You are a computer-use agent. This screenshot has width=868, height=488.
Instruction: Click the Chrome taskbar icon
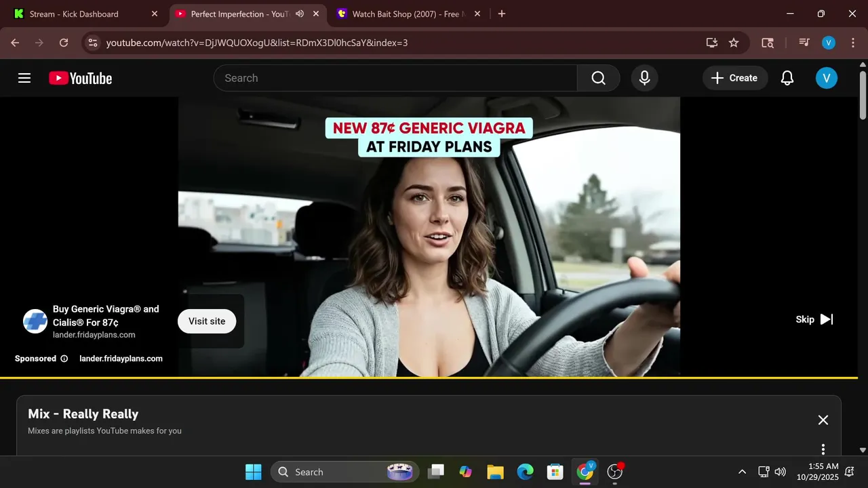click(585, 472)
